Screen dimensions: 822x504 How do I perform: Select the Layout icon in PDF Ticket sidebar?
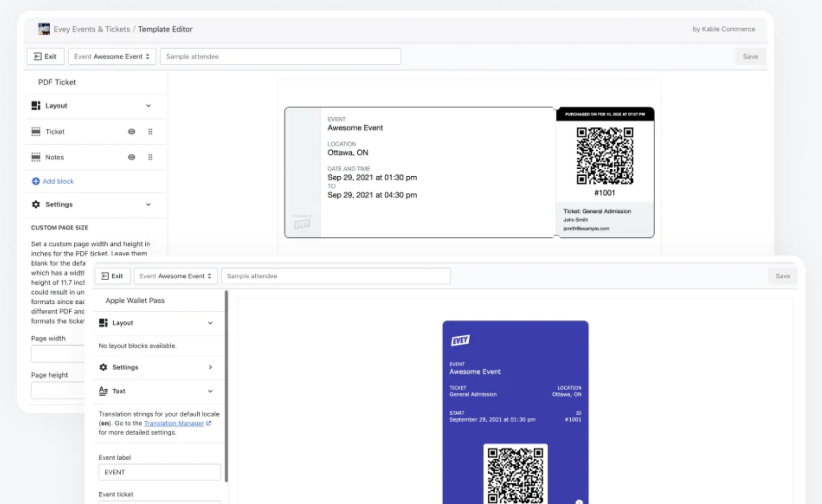pyautogui.click(x=35, y=106)
